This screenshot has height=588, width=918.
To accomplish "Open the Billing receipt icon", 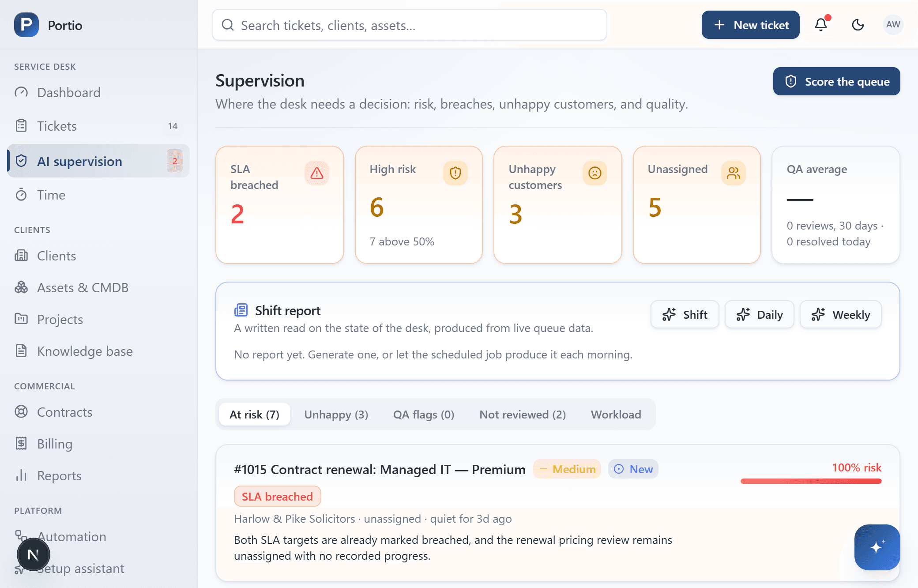I will (21, 444).
